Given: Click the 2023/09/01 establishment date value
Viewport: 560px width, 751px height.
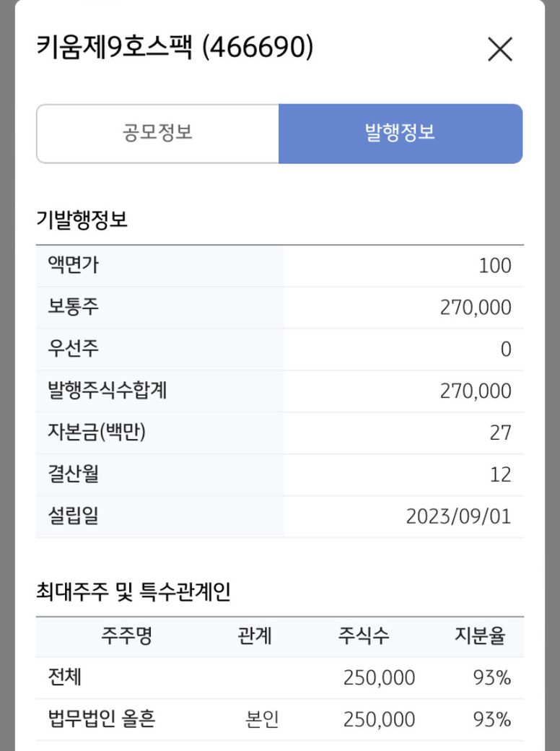Looking at the screenshot, I should (458, 517).
